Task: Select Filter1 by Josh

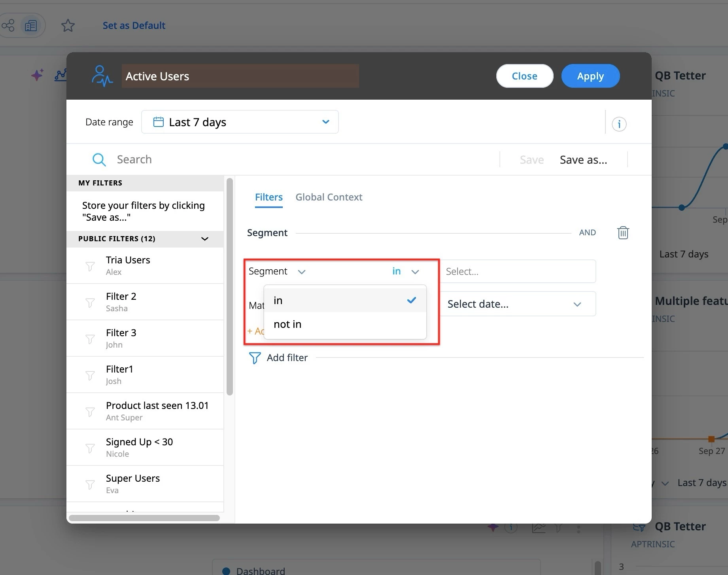Action: click(x=145, y=375)
